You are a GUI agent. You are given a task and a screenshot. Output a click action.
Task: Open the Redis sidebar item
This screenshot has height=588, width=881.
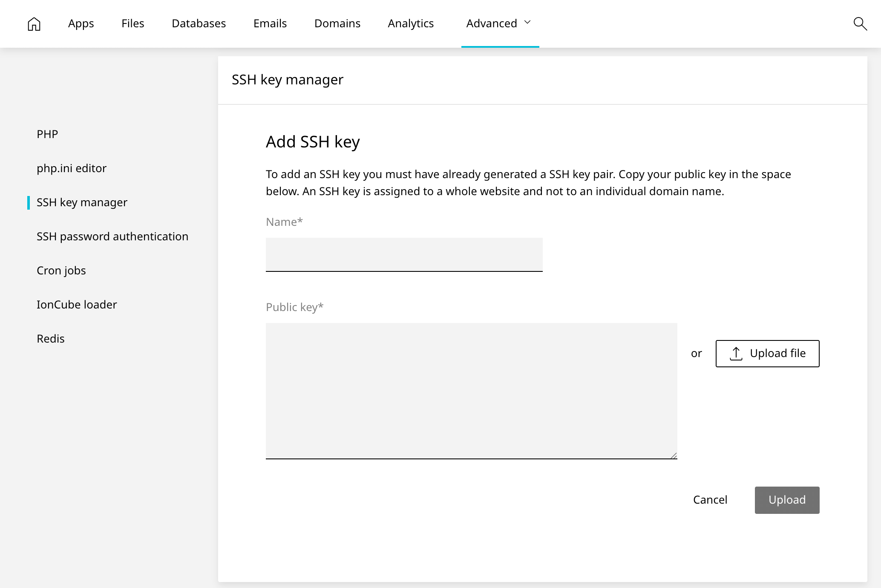51,339
